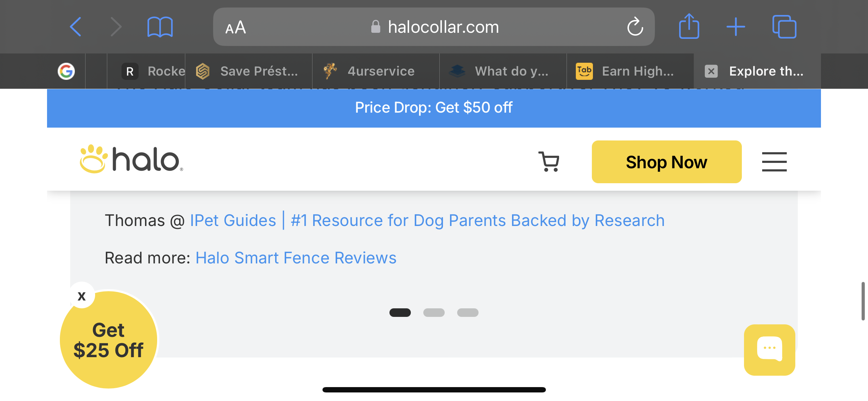The width and height of the screenshot is (868, 401).
Task: Reload the halocollar.com page
Action: [x=635, y=27]
